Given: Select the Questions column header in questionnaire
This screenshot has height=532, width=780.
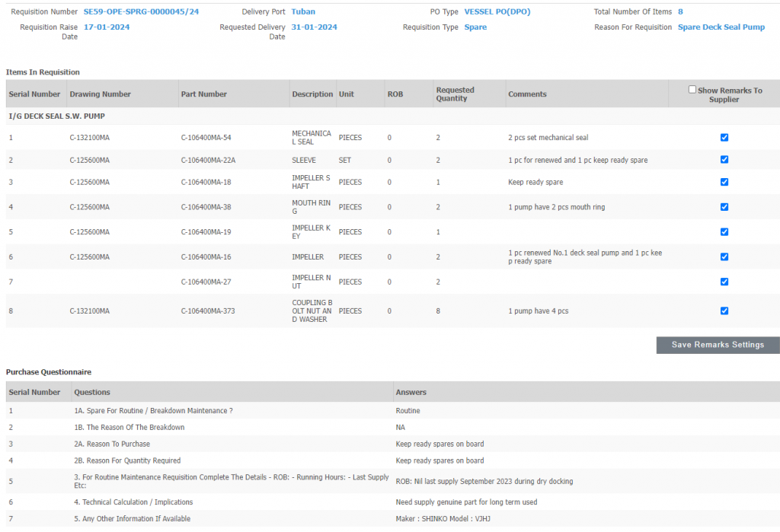Looking at the screenshot, I should click(x=91, y=393).
